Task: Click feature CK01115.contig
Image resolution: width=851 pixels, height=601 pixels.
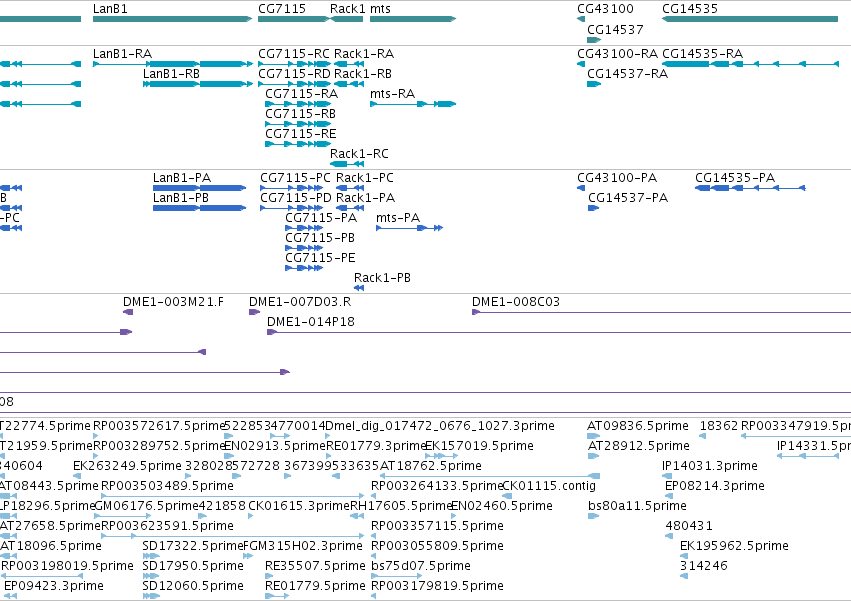Action: (x=507, y=496)
